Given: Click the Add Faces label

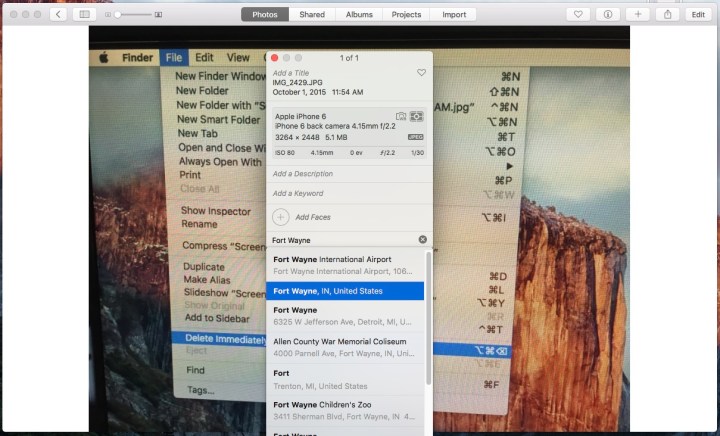Looking at the screenshot, I should [x=313, y=217].
